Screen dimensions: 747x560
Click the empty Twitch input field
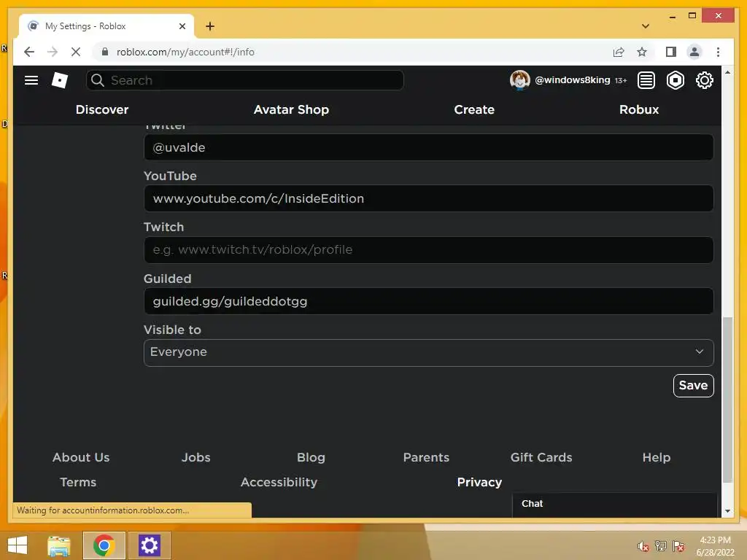tap(428, 249)
